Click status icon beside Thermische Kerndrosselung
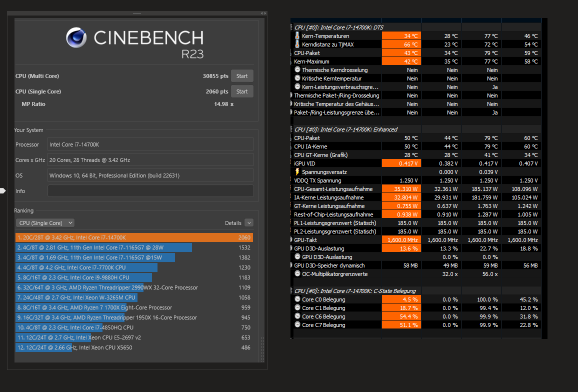The image size is (578, 392). (x=297, y=69)
